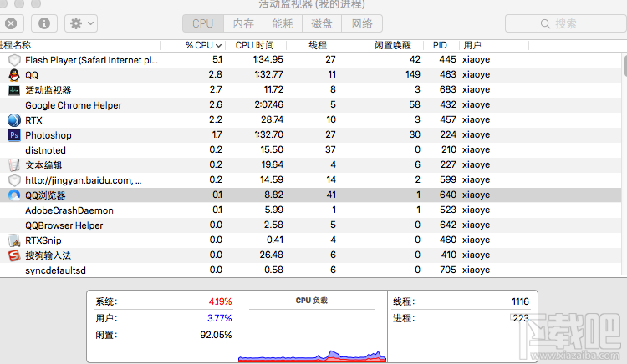
Task: Click the Flash Player shield icon
Action: (14, 60)
